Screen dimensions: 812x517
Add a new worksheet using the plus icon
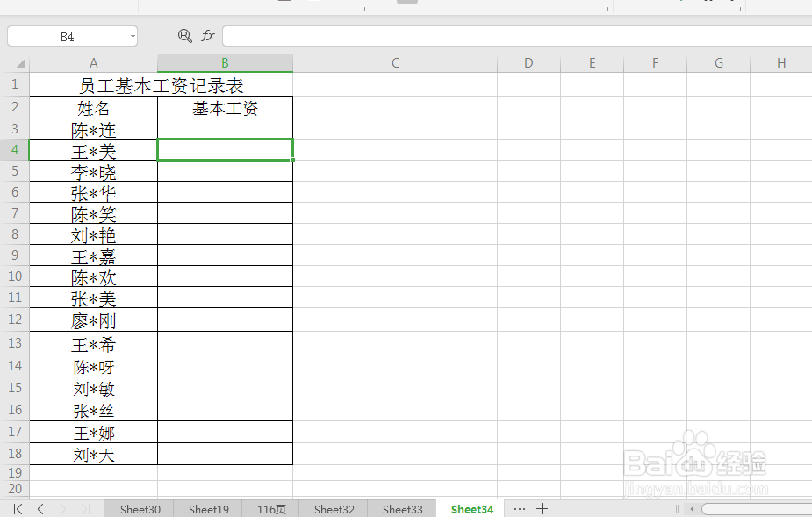(543, 508)
